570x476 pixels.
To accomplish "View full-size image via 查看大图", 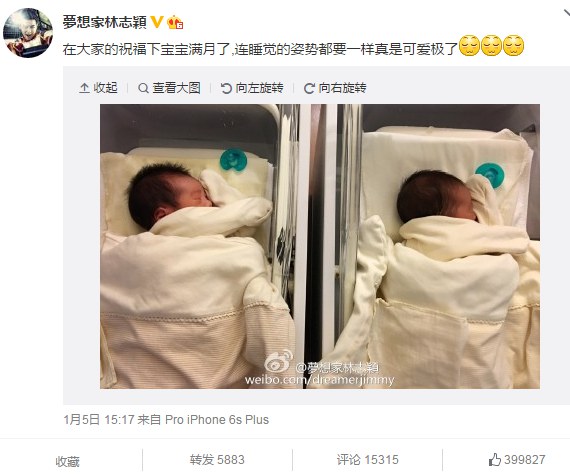I will click(x=176, y=88).
